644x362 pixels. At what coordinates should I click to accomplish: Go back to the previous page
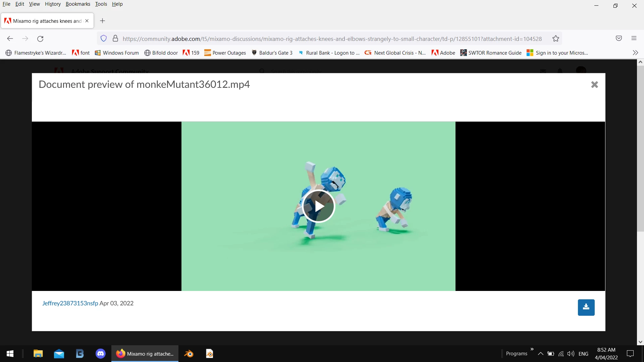10,39
